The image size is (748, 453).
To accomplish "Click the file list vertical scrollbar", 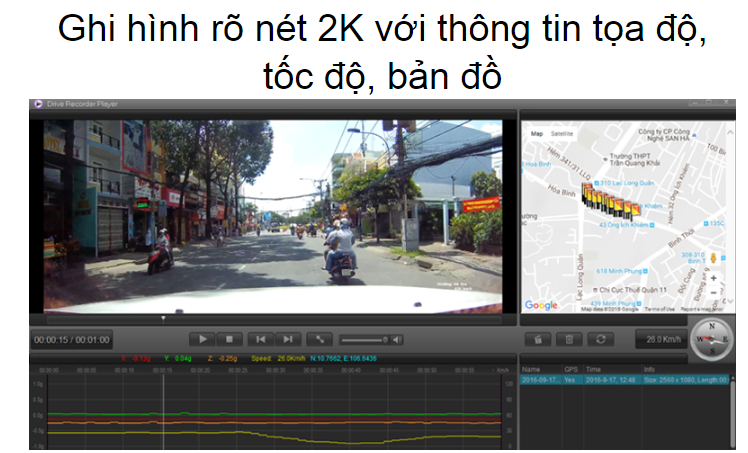I will (732, 412).
